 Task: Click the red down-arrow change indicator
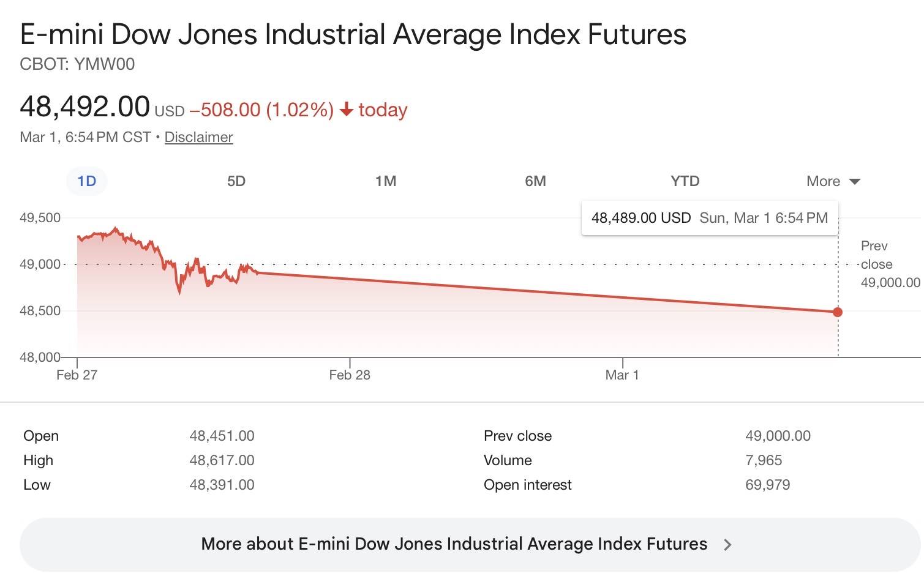347,110
